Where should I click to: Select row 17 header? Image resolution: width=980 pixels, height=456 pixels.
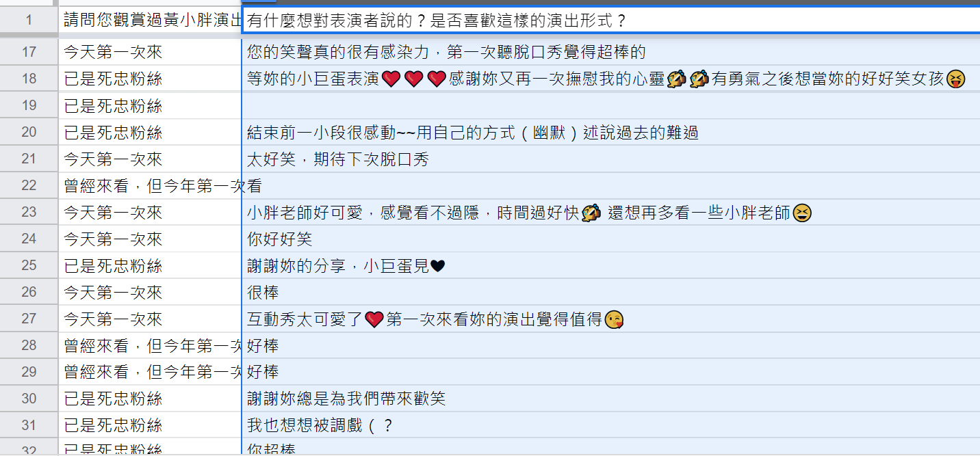click(29, 52)
